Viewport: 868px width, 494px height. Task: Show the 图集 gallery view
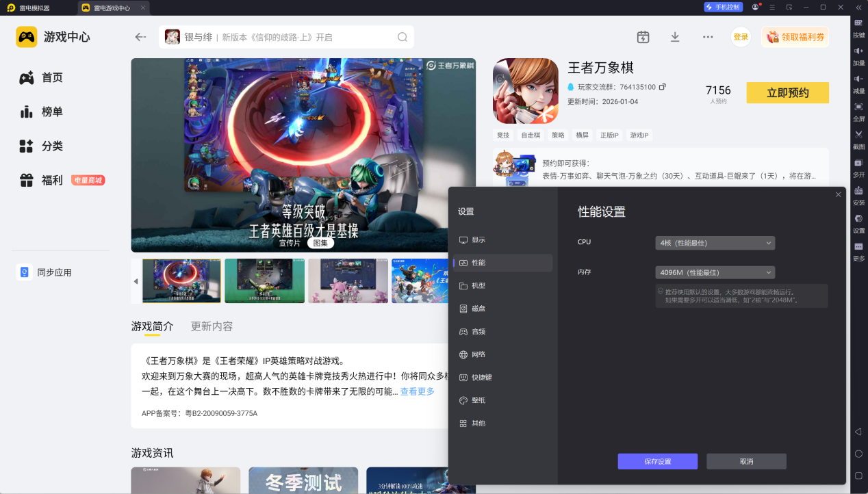pos(320,243)
